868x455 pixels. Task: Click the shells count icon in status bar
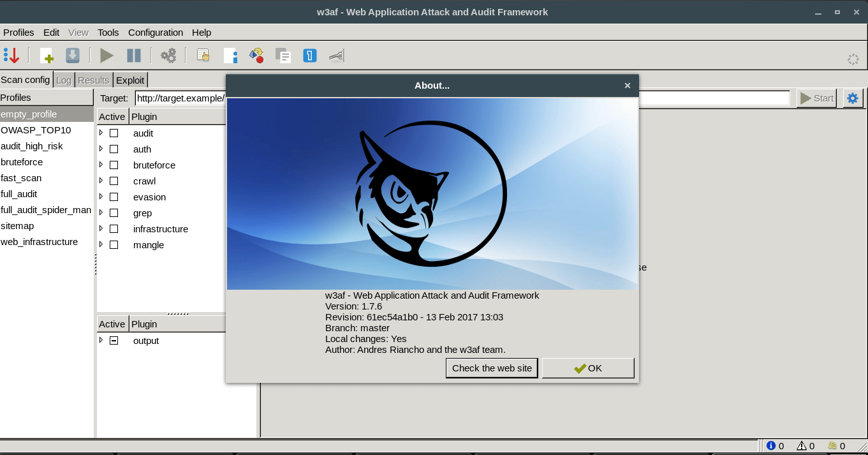click(832, 446)
